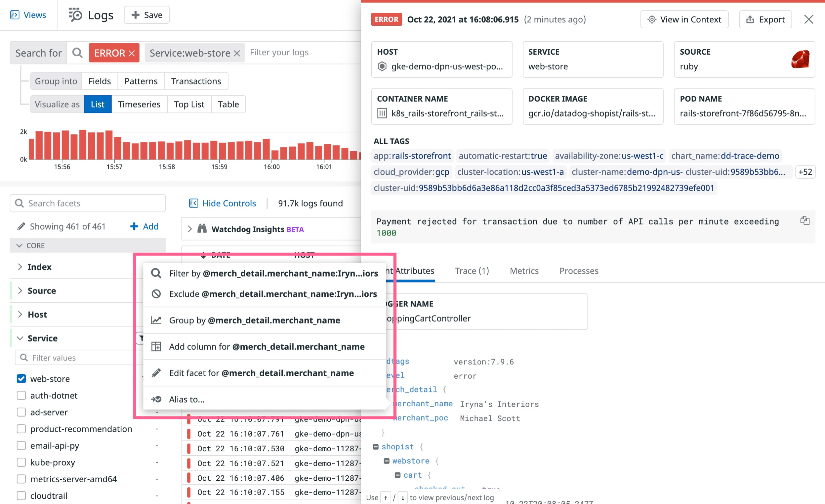Uncheck the web-store service checkbox

[x=21, y=379]
